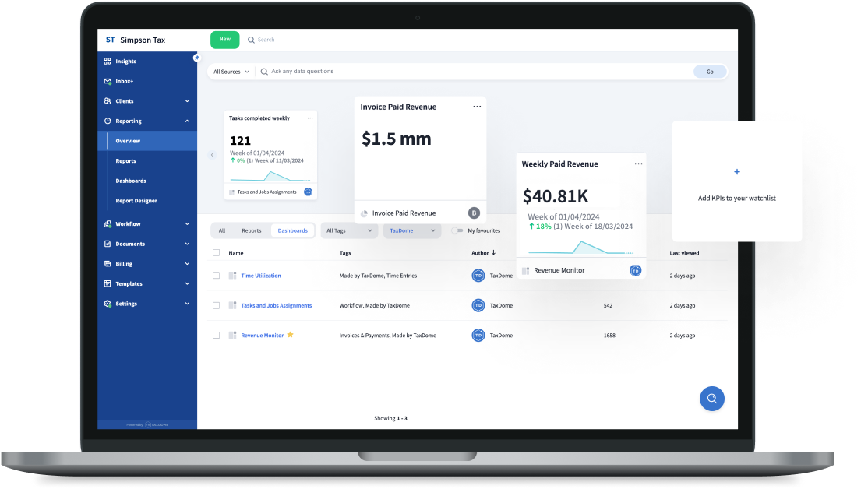Image resolution: width=868 pixels, height=489 pixels.
Task: Click the Insights sidebar icon
Action: pos(108,62)
